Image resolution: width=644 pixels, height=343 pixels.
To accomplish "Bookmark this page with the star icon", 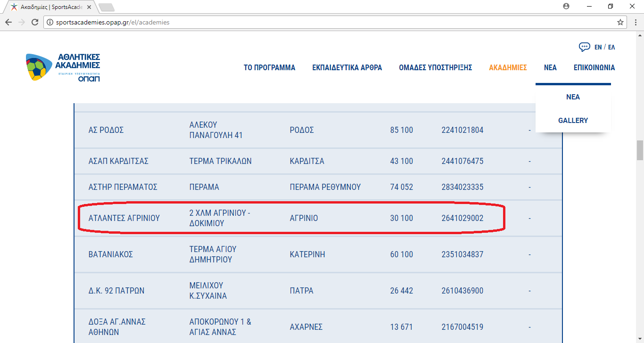I will (620, 22).
